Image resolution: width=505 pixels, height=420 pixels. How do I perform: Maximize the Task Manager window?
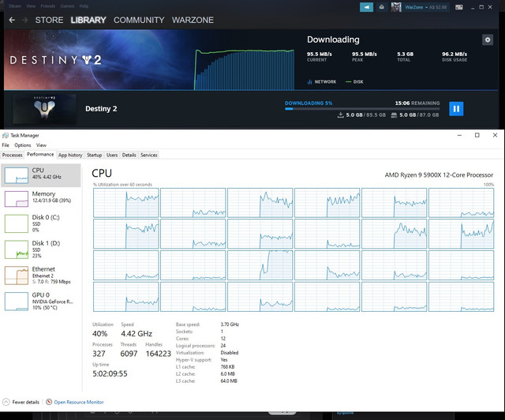click(x=477, y=135)
